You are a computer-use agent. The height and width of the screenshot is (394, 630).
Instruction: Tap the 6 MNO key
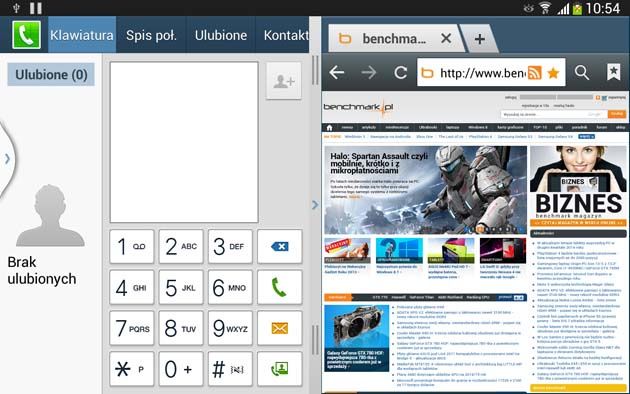pos(230,287)
